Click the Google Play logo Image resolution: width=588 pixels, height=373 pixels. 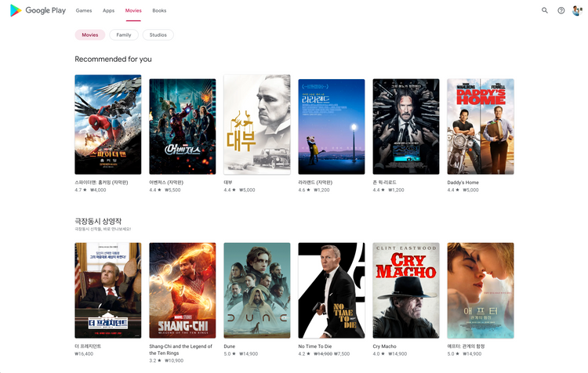tap(38, 10)
